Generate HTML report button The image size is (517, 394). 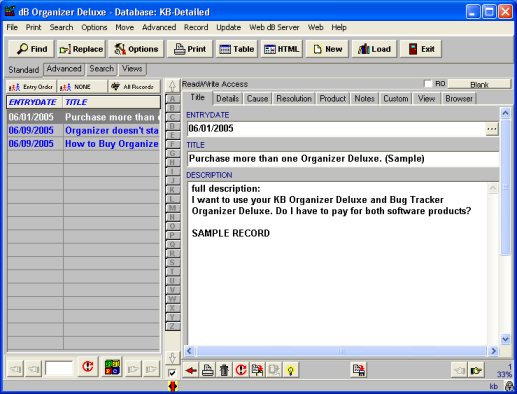pyautogui.click(x=282, y=49)
